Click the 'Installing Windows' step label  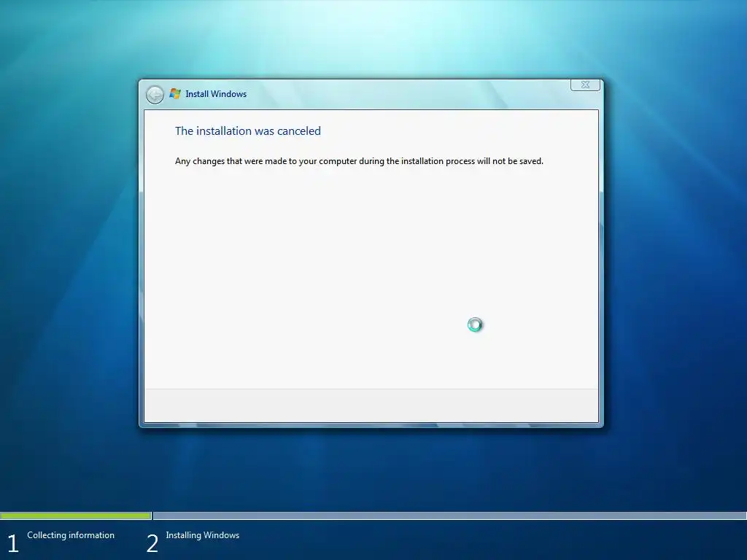(x=203, y=535)
